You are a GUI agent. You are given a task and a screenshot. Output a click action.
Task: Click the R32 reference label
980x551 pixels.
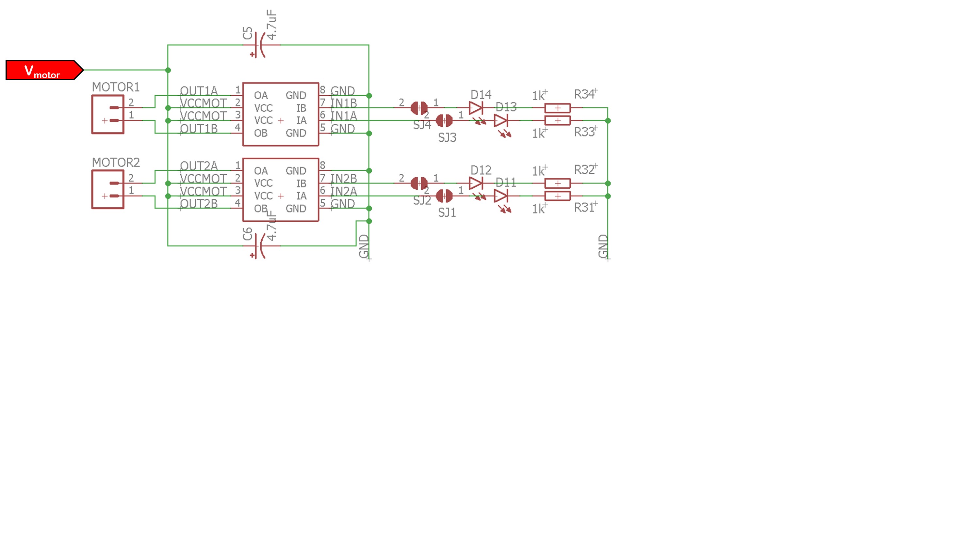click(x=584, y=170)
